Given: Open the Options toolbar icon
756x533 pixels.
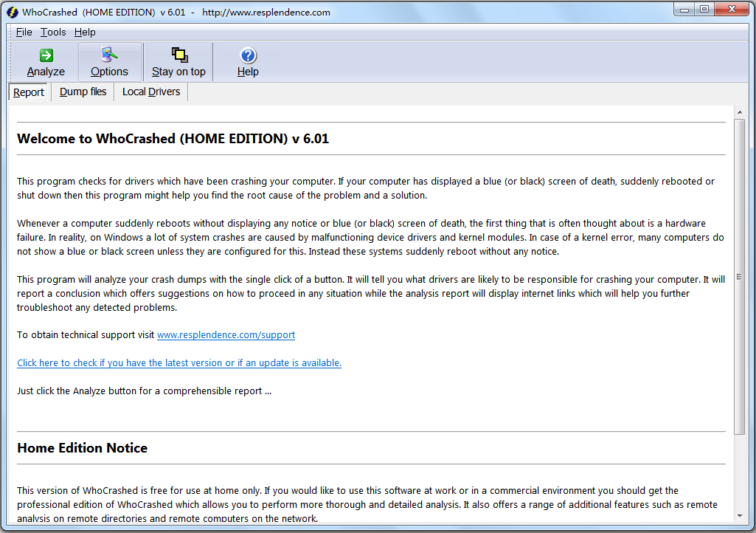Looking at the screenshot, I should (x=109, y=55).
